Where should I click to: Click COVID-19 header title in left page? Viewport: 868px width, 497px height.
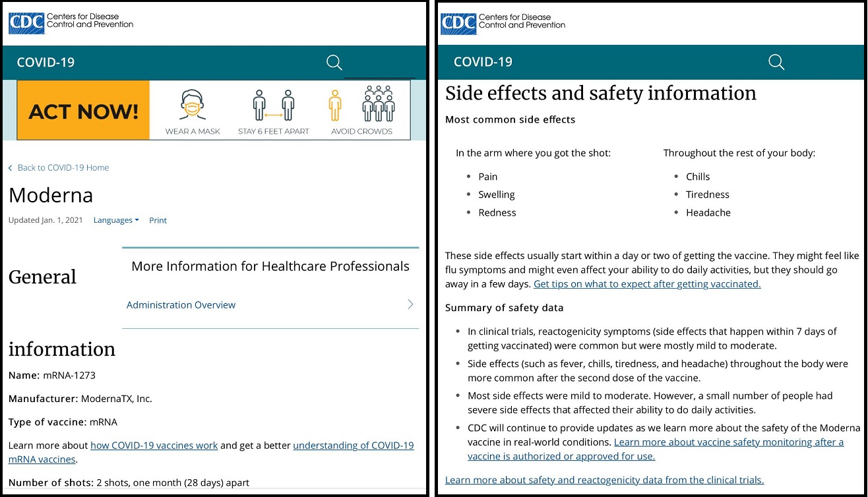click(46, 63)
